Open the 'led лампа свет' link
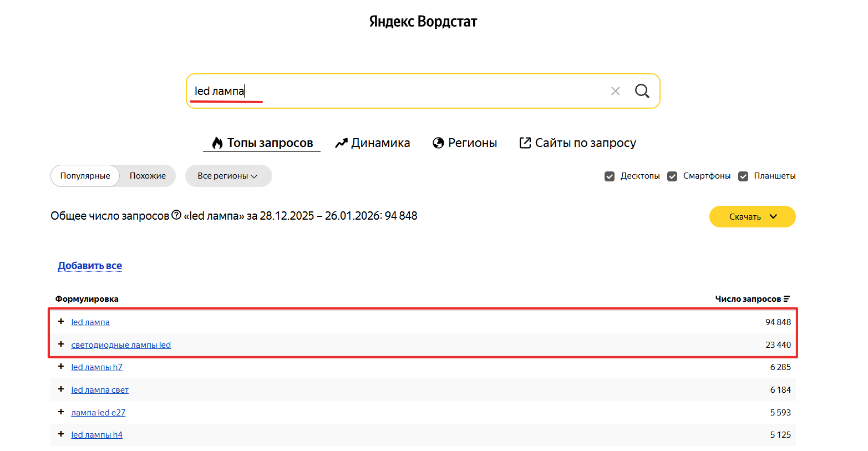 100,390
